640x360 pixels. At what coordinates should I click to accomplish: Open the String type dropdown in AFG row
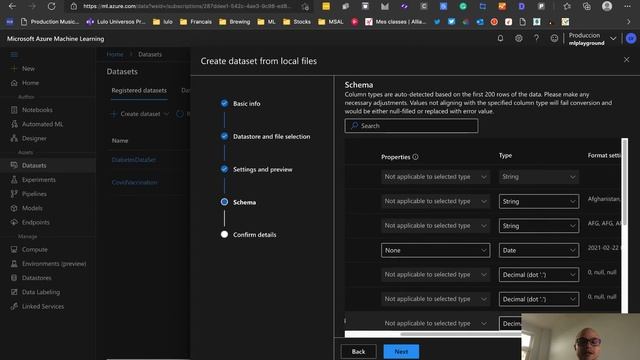click(x=539, y=226)
